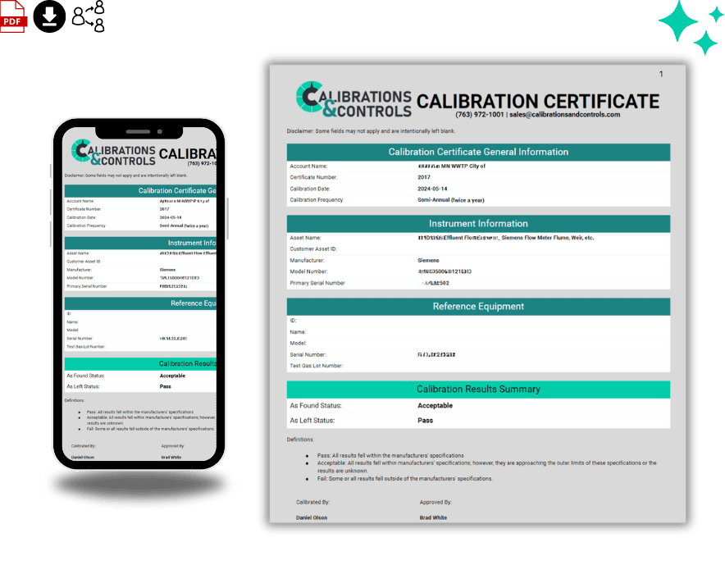
Task: Click the "Manufacturer:" label on the large certificate
Action: (307, 261)
